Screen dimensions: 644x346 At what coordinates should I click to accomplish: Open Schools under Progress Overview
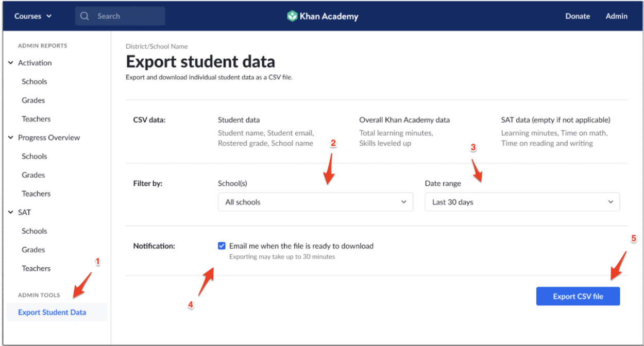pyautogui.click(x=34, y=156)
